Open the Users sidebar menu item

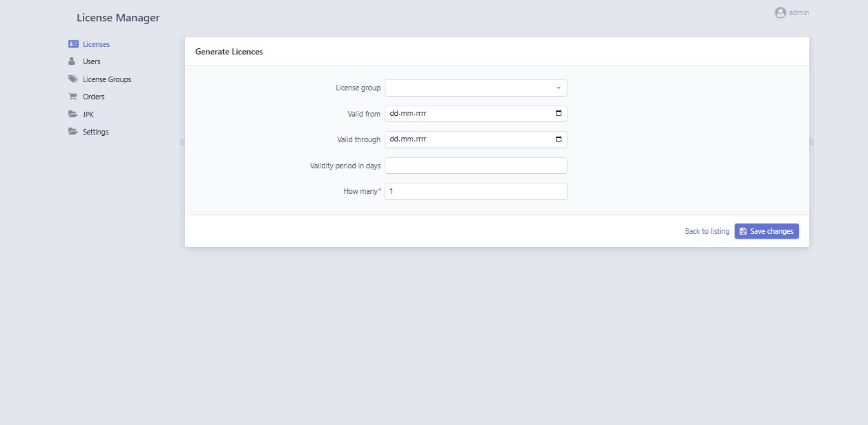click(91, 61)
